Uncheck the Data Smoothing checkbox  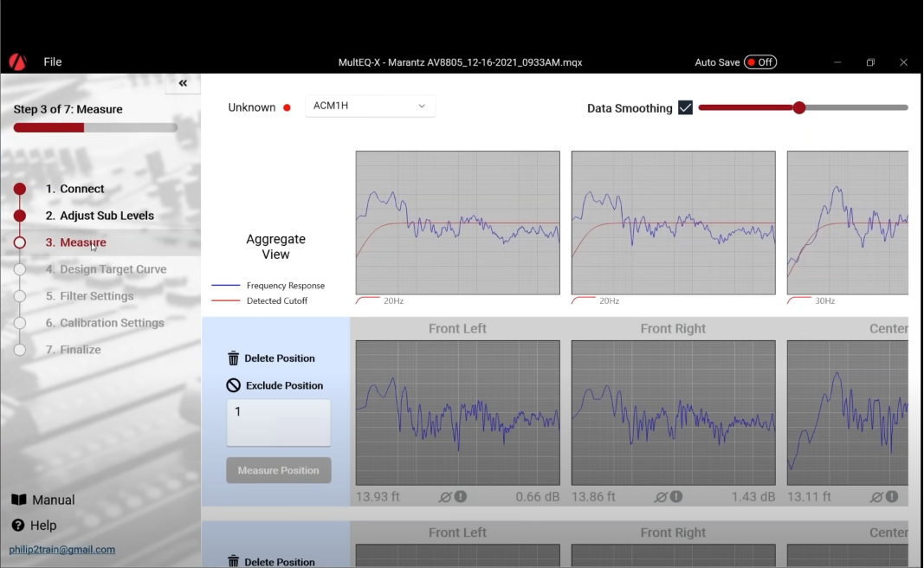[x=685, y=108]
